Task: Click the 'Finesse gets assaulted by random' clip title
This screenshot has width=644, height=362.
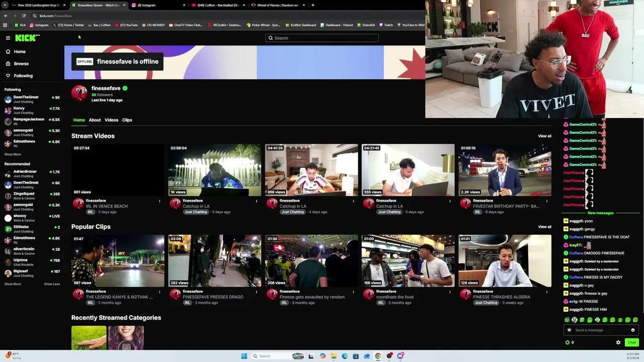Action: 312,297
